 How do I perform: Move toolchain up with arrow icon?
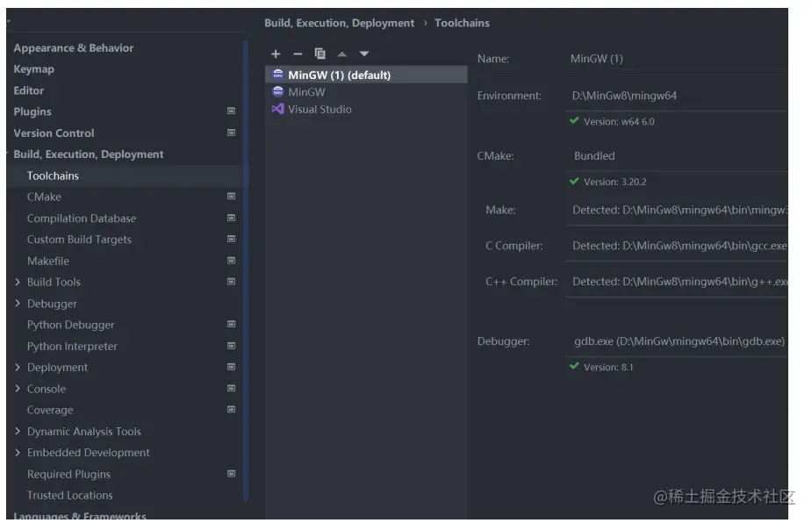point(342,54)
